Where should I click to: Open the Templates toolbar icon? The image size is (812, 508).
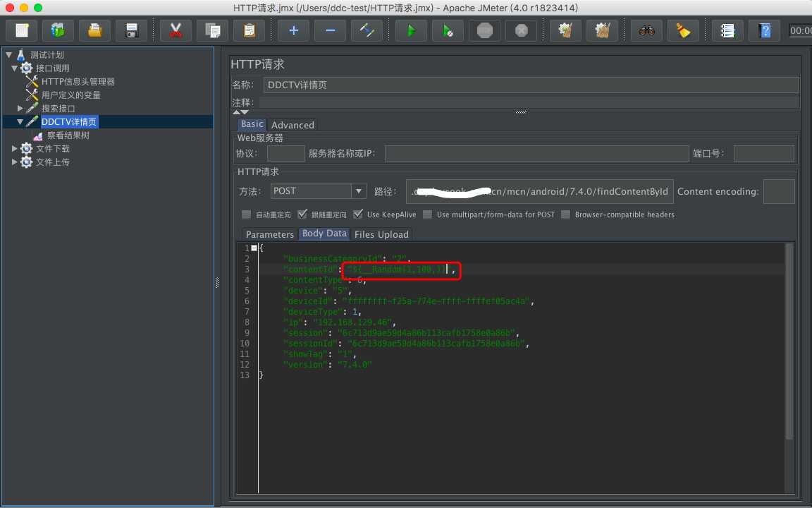58,30
